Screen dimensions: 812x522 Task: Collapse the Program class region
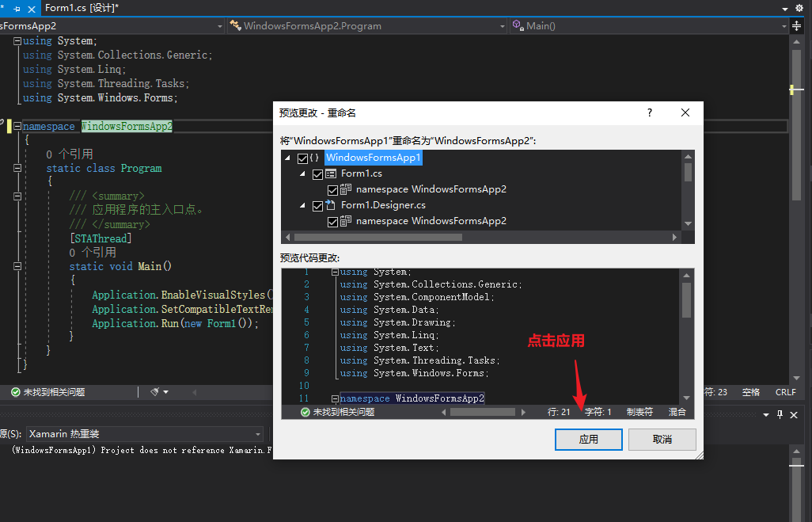point(17,168)
